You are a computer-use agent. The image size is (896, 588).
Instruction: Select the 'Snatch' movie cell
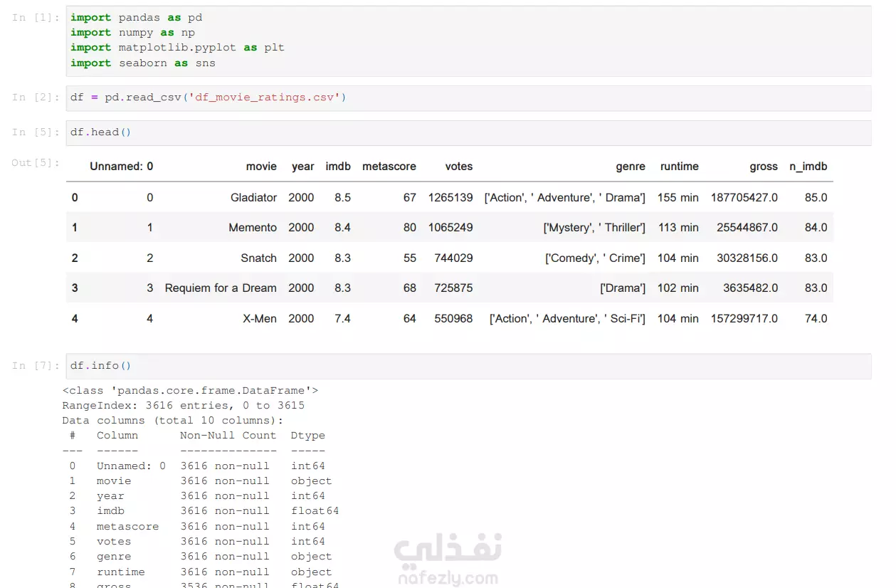pyautogui.click(x=259, y=258)
